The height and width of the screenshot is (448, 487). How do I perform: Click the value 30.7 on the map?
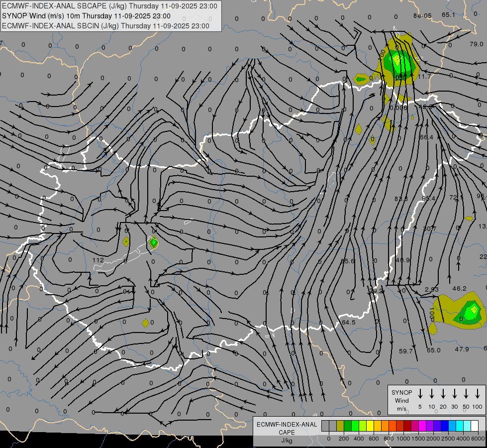point(429,229)
